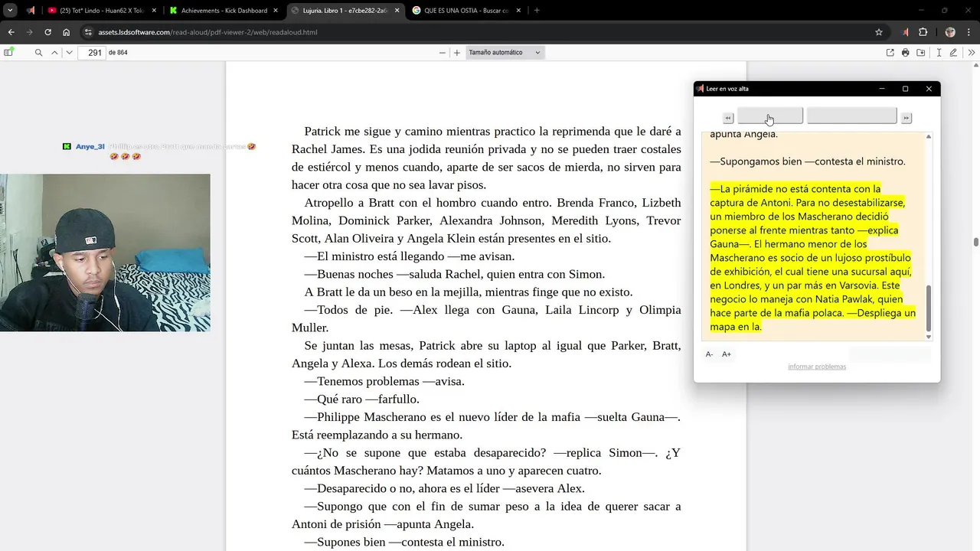
Task: Open the PDF in presentation mode
Action: 890,53
